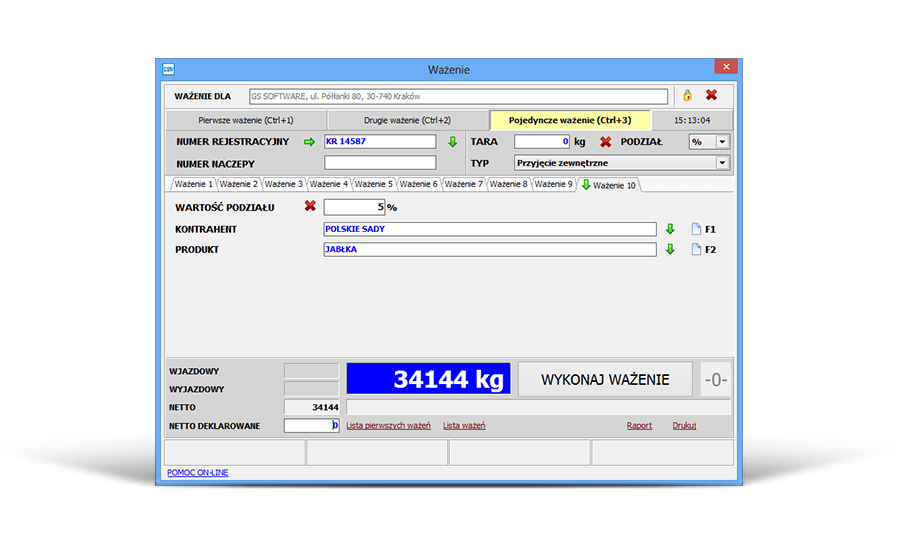Viewport: 902px width, 552px height.
Task: Open Lista pierwszych ważeń link
Action: coord(388,426)
